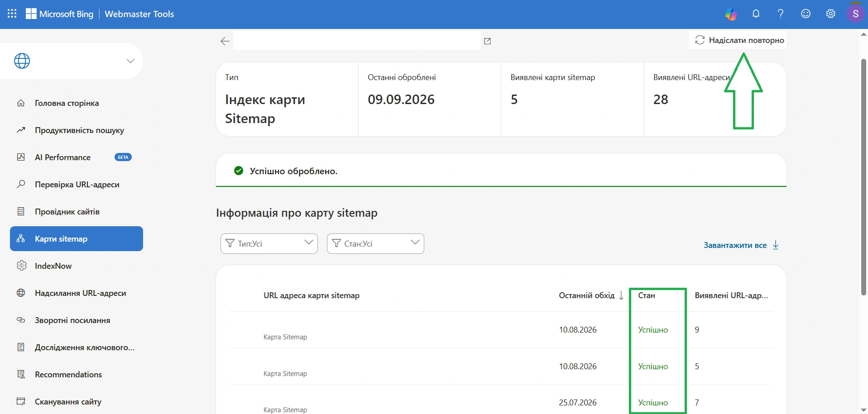Click the globe site icon
This screenshot has height=414, width=868.
click(22, 61)
